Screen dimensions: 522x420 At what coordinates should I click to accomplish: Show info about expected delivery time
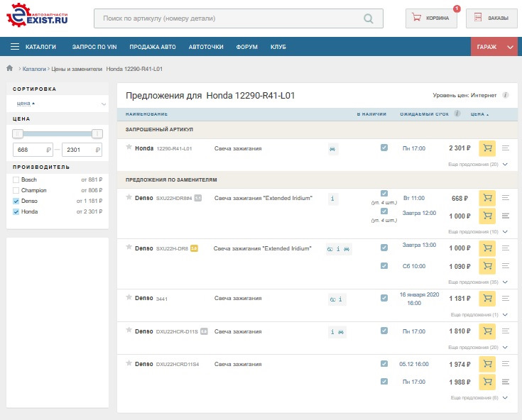tap(457, 114)
